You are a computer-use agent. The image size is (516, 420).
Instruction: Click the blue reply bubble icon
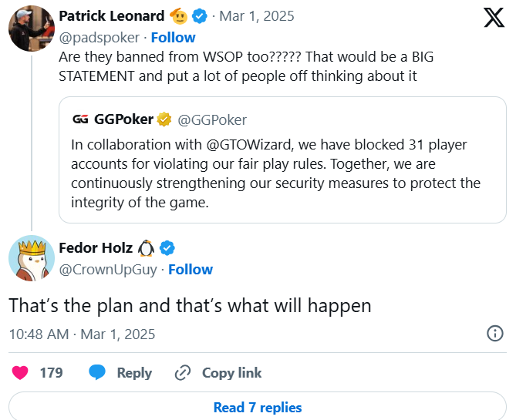point(97,373)
